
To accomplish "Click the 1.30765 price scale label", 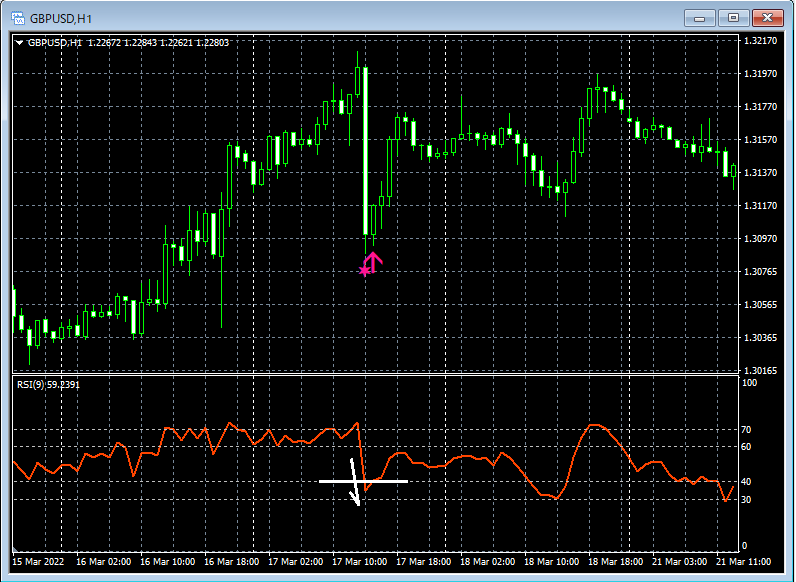I will coord(760,272).
